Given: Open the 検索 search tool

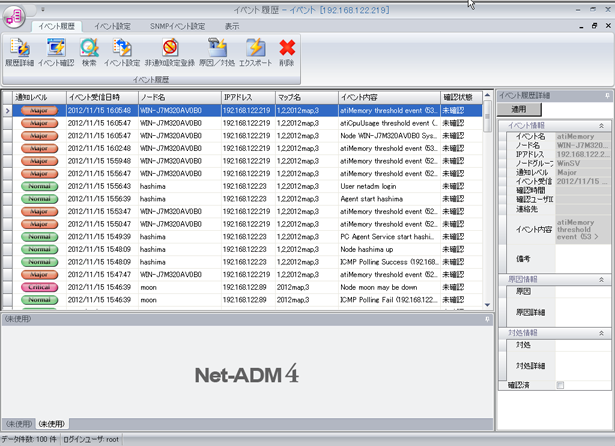Looking at the screenshot, I should point(89,52).
